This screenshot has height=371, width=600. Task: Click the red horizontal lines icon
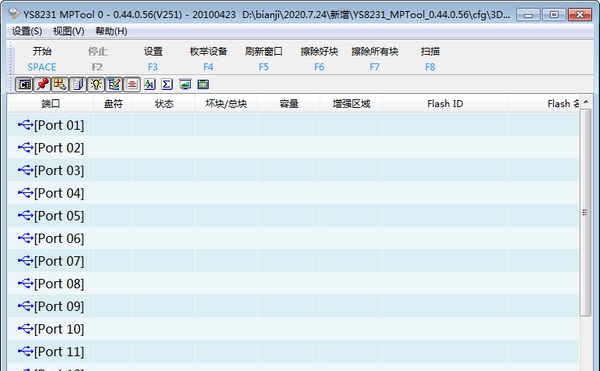pyautogui.click(x=132, y=84)
